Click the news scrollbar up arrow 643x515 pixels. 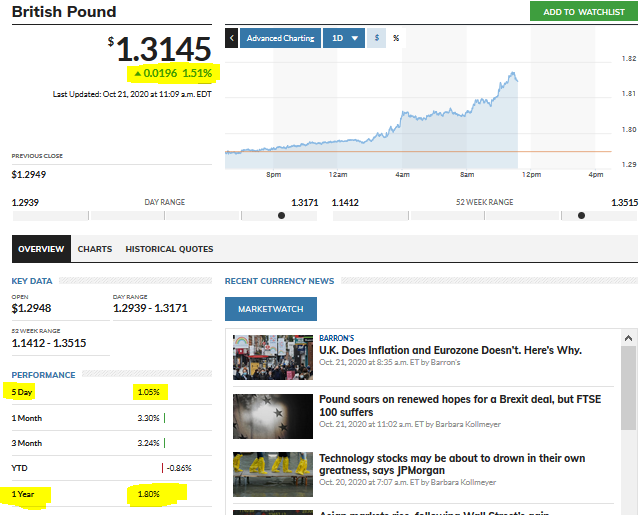[628, 338]
